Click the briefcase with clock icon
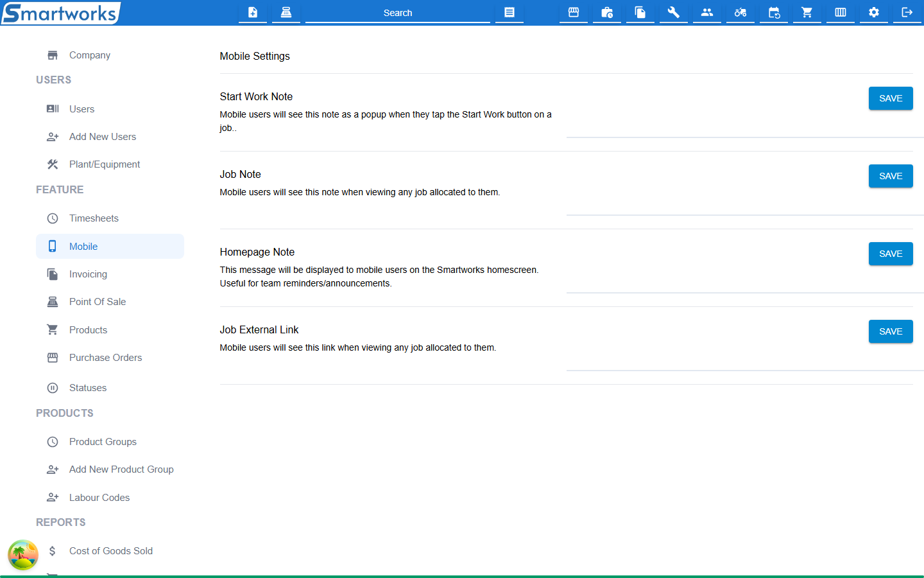924x578 pixels. coord(607,12)
